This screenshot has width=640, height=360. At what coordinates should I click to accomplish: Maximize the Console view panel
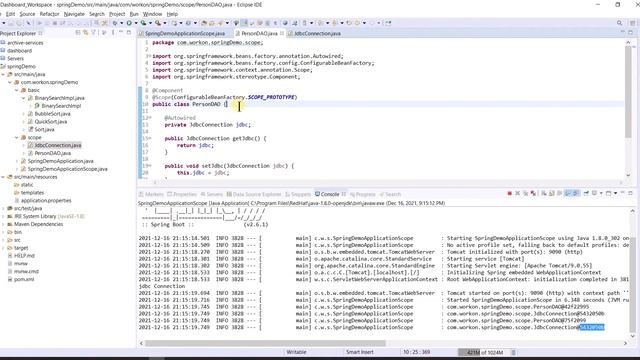[631, 193]
